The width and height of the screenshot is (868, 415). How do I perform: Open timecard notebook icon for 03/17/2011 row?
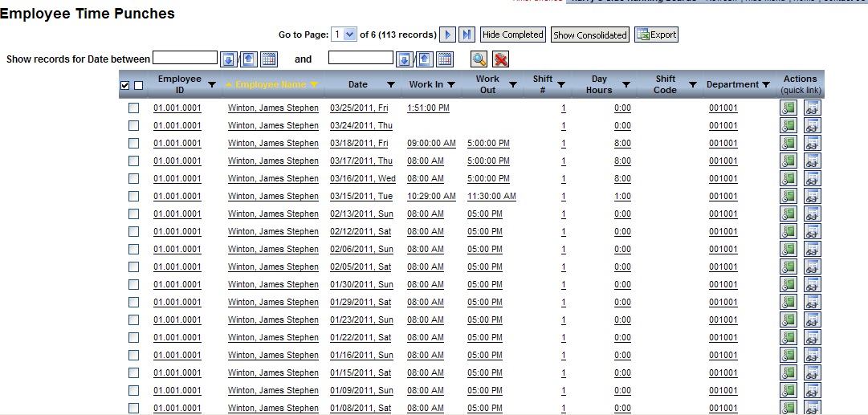(789, 161)
